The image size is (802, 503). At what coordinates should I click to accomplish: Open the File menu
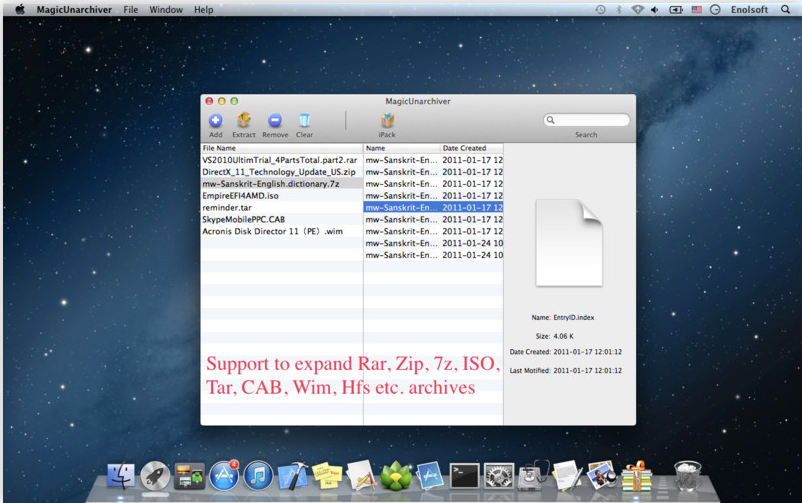(x=130, y=9)
